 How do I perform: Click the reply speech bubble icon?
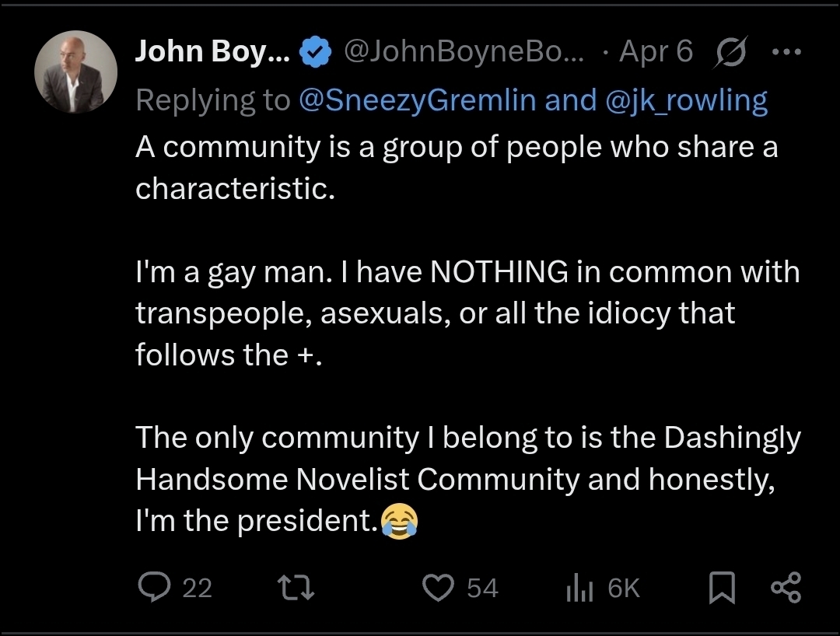155,588
